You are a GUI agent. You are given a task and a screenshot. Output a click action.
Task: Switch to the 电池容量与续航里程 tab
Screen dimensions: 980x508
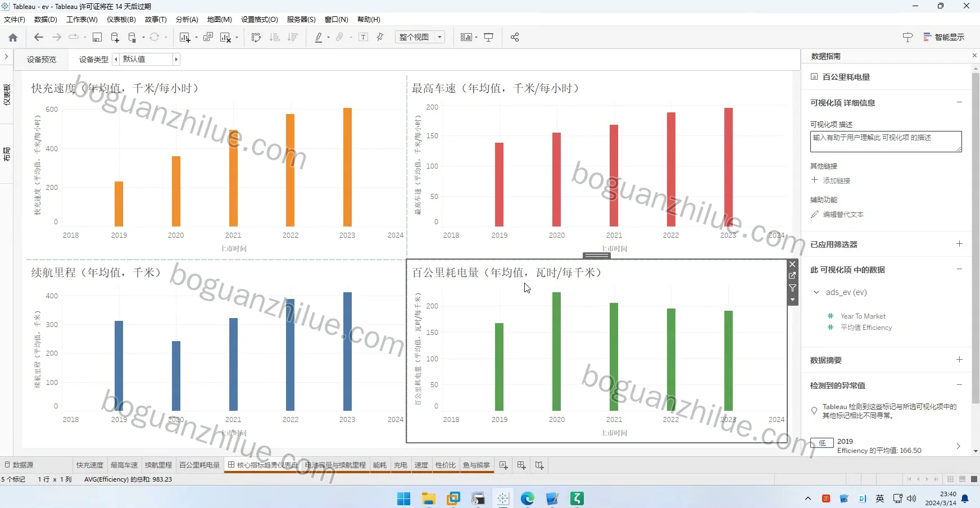click(x=335, y=465)
